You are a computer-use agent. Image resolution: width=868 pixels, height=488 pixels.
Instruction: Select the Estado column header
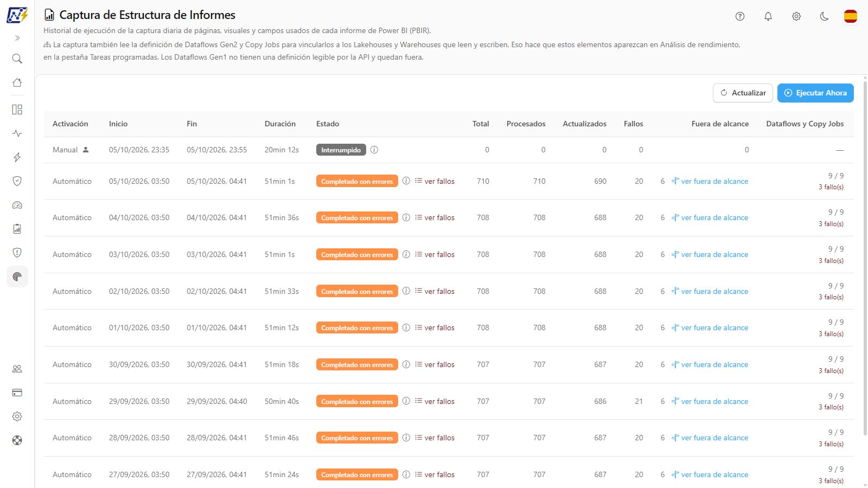coord(328,124)
